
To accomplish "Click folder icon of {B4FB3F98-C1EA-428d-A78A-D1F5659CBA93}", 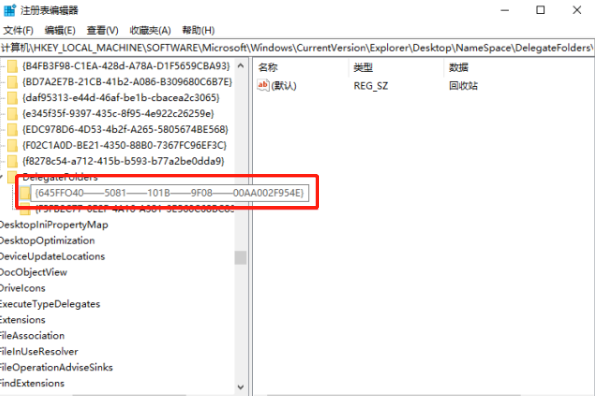I will pos(13,66).
